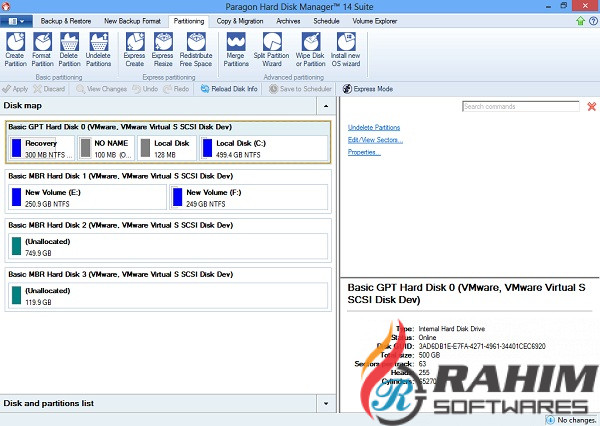
Task: Launch the Split Partition Wizard
Action: tap(271, 49)
